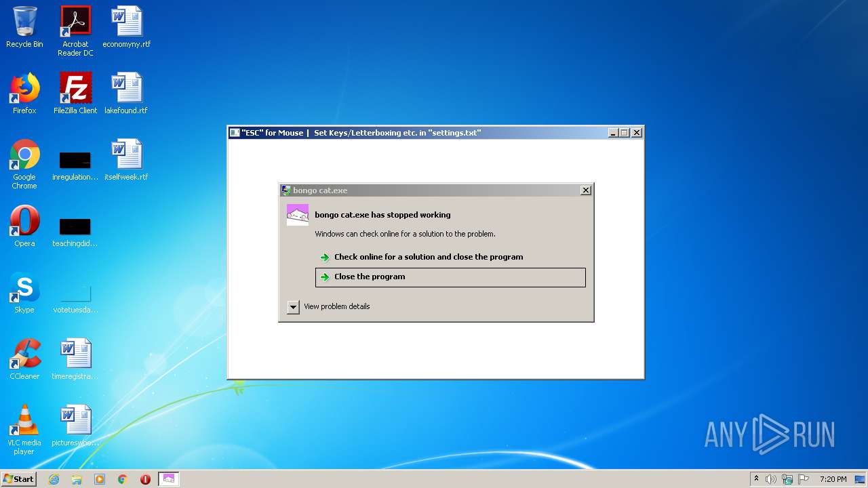This screenshot has width=868, height=488.
Task: Launch Windows Media Player from taskbar
Action: point(100,479)
